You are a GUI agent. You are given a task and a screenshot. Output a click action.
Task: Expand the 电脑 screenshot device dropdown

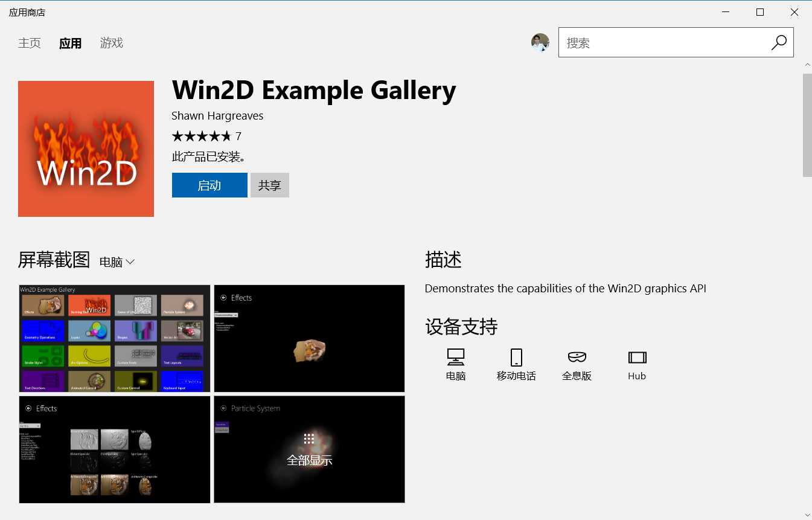point(117,262)
